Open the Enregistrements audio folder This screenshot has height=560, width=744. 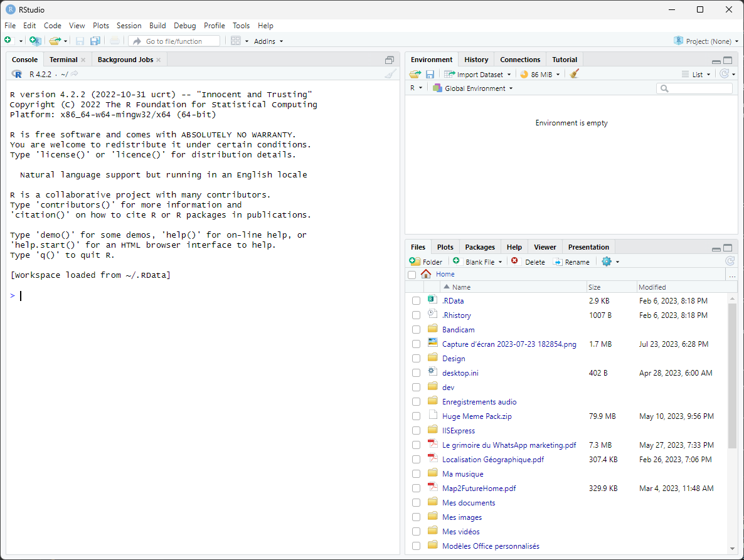(479, 402)
